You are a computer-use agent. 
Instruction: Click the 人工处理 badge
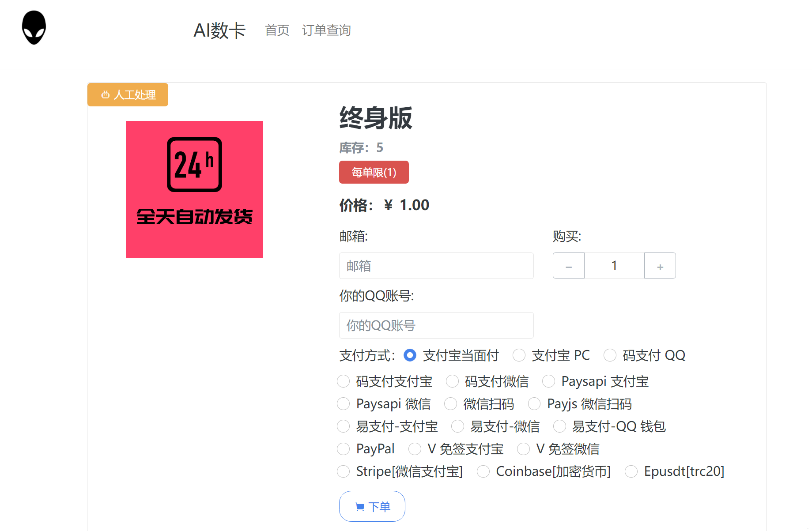(128, 95)
